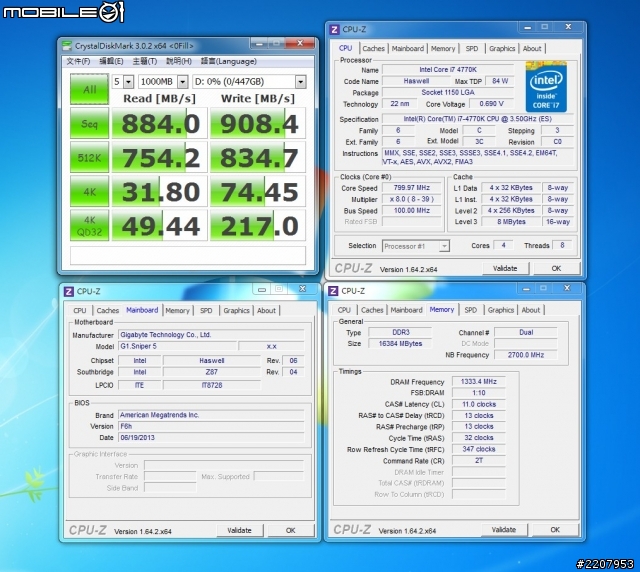Open the 主題(T) menu
The width and height of the screenshot is (640, 572).
click(144, 61)
